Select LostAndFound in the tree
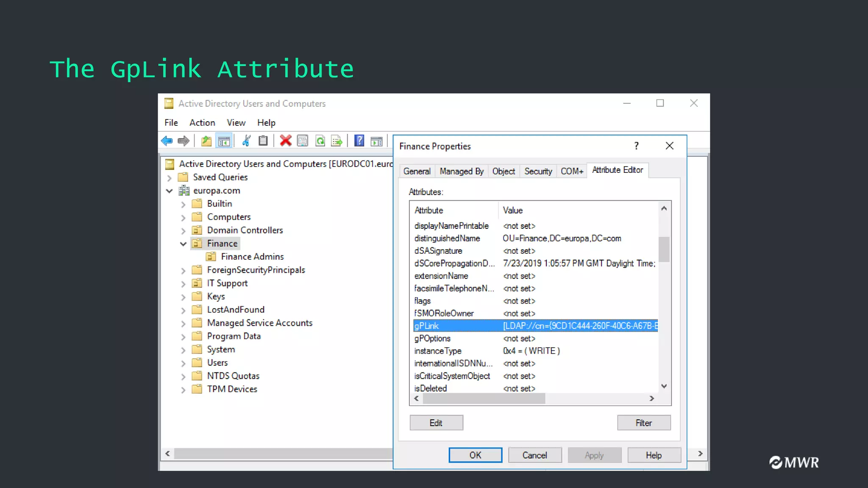Image resolution: width=868 pixels, height=488 pixels. pos(236,310)
